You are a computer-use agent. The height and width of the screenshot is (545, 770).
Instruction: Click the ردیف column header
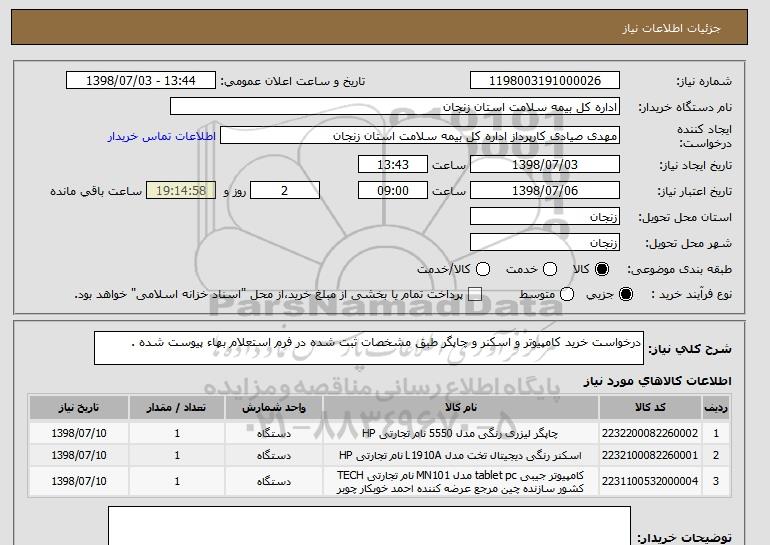[716, 408]
